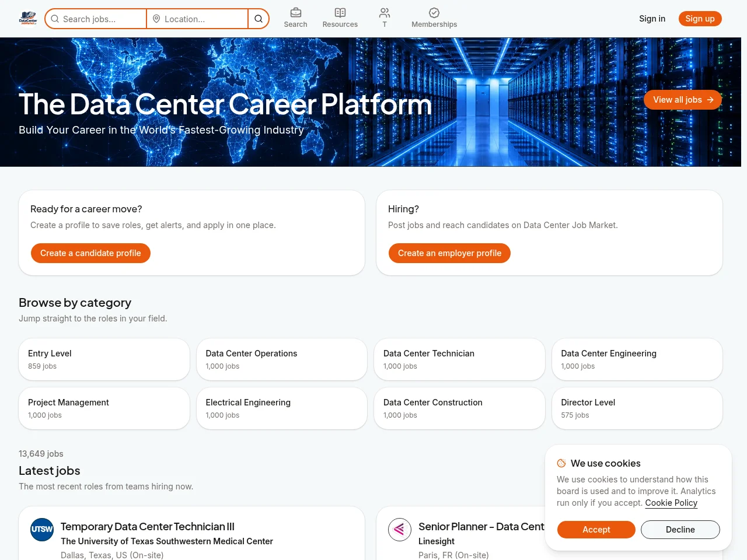Click 'The Data Center Career Platform' headline

click(225, 104)
